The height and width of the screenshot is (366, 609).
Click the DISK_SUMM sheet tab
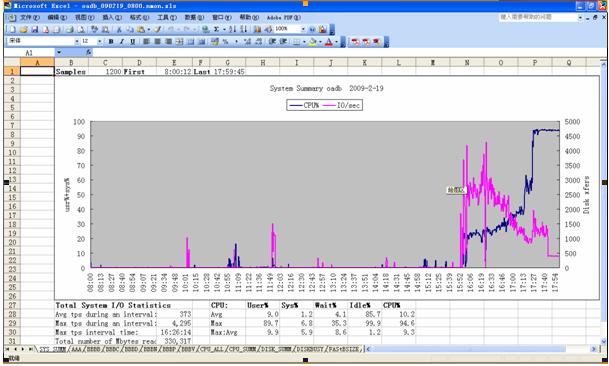click(x=277, y=349)
